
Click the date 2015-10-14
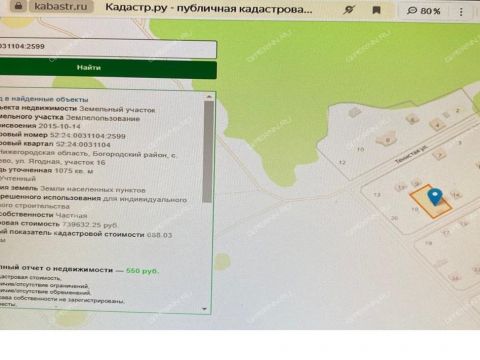point(59,126)
